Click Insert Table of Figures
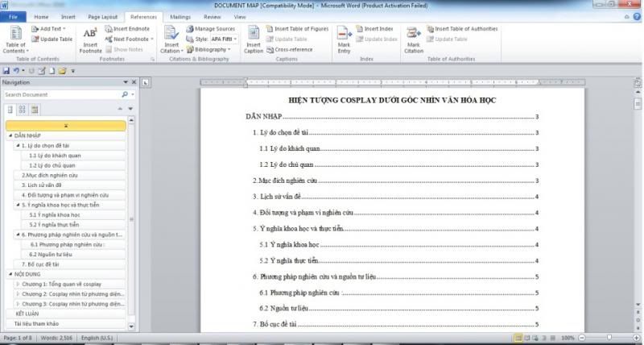 tap(301, 29)
